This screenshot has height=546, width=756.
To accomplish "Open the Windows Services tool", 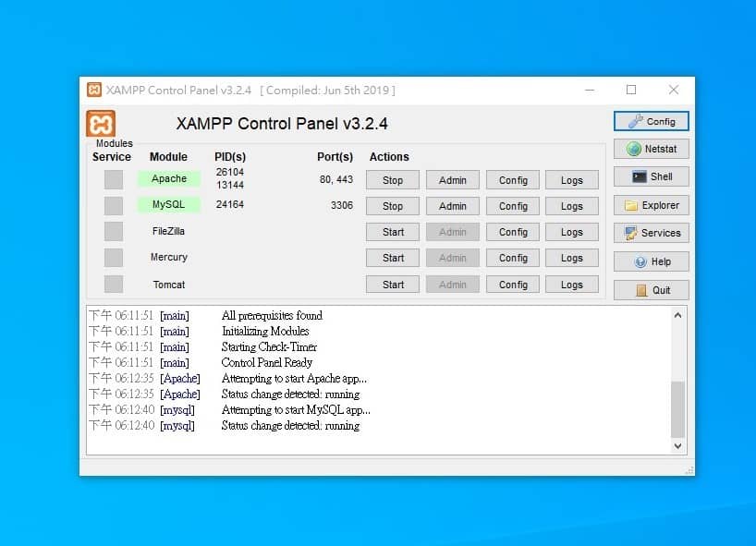I will (x=651, y=233).
